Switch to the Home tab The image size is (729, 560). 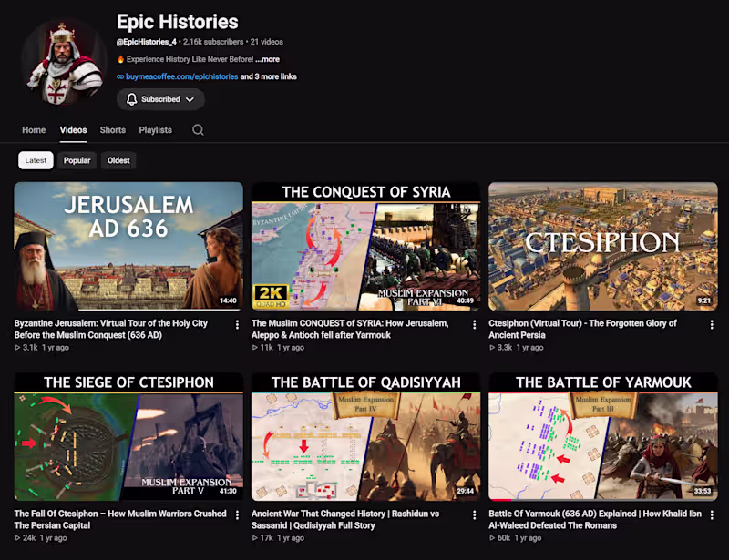coord(34,130)
